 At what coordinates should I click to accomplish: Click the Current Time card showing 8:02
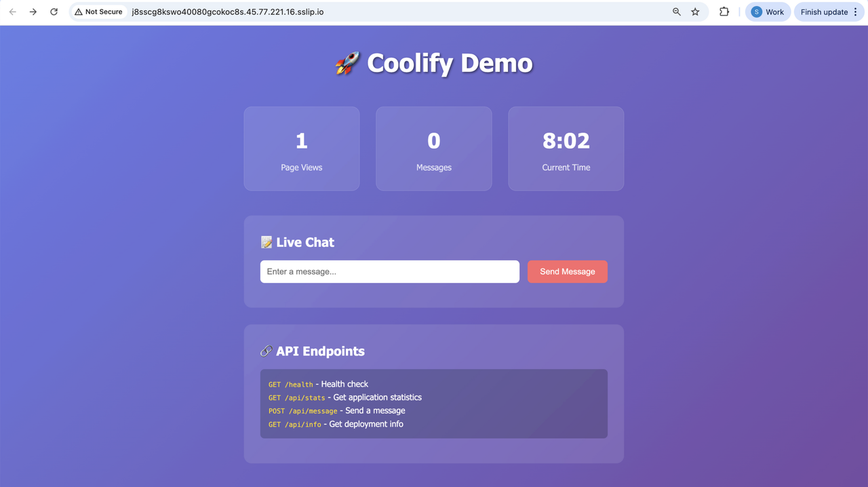(x=566, y=149)
